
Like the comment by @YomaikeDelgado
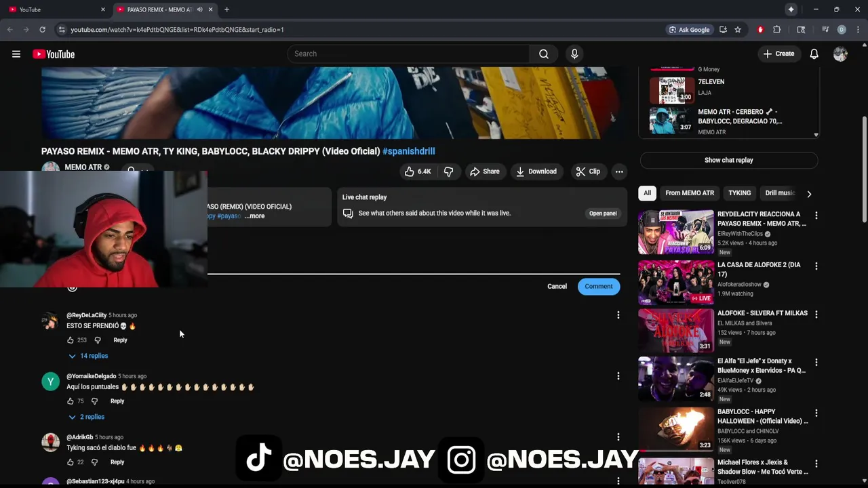70,401
